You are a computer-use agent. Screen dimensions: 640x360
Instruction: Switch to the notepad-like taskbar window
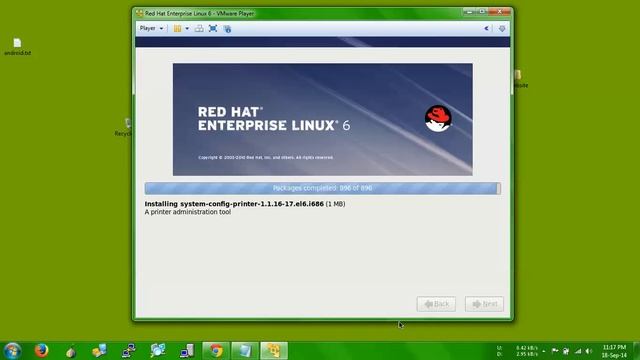click(245, 351)
